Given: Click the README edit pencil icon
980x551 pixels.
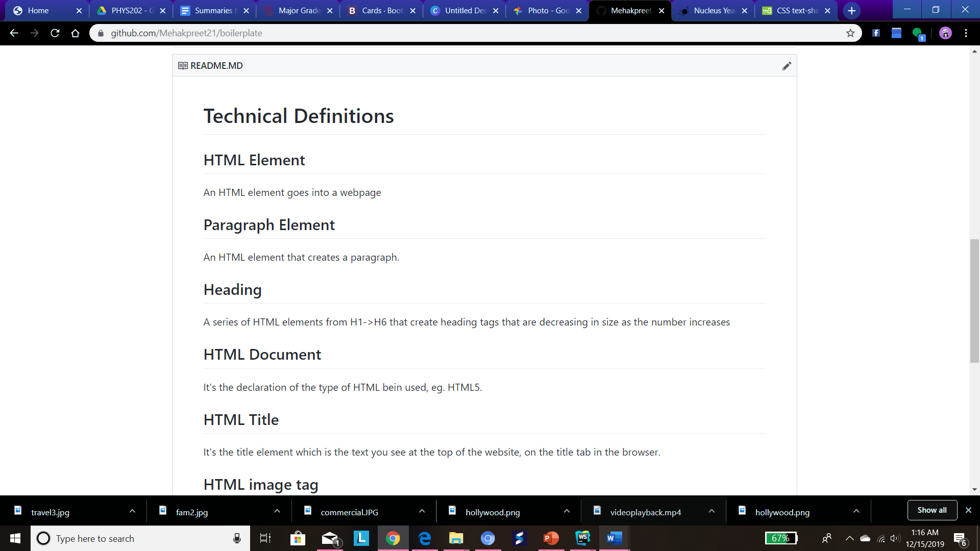Looking at the screenshot, I should pos(787,66).
